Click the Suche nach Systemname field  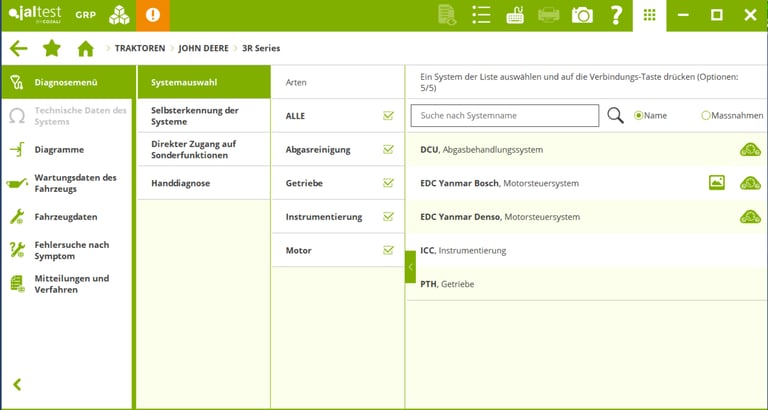click(504, 116)
